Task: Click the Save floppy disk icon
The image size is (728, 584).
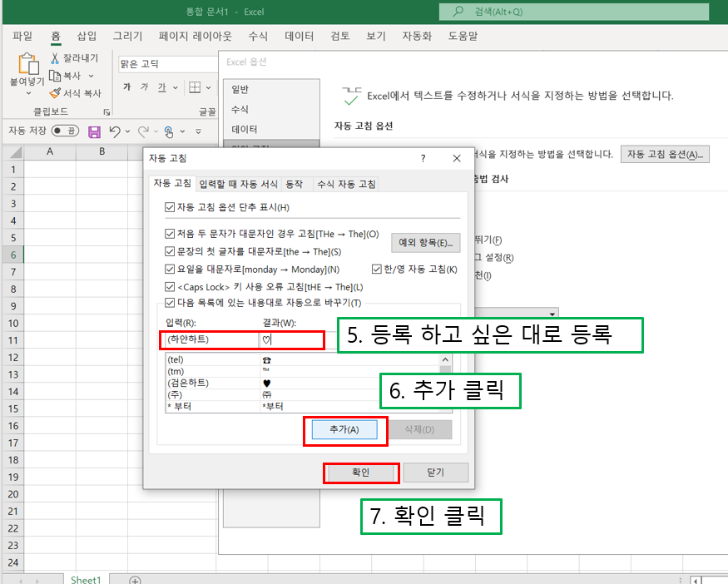Action: (94, 131)
